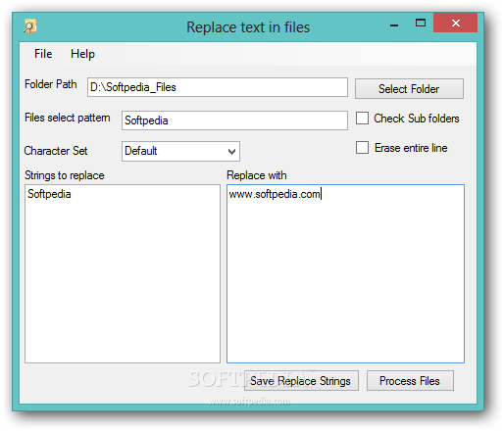Click the Folder Path label

pos(51,84)
